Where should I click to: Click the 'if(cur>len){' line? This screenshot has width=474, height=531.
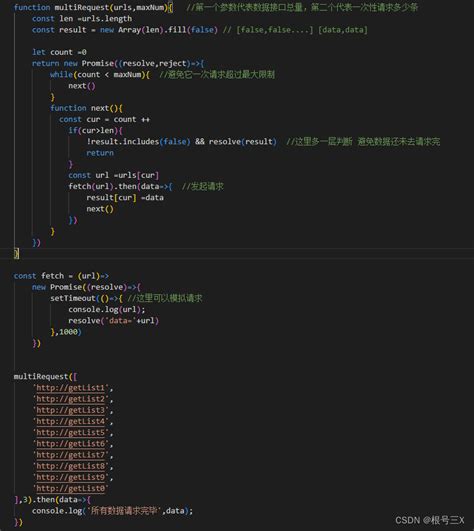click(x=95, y=130)
